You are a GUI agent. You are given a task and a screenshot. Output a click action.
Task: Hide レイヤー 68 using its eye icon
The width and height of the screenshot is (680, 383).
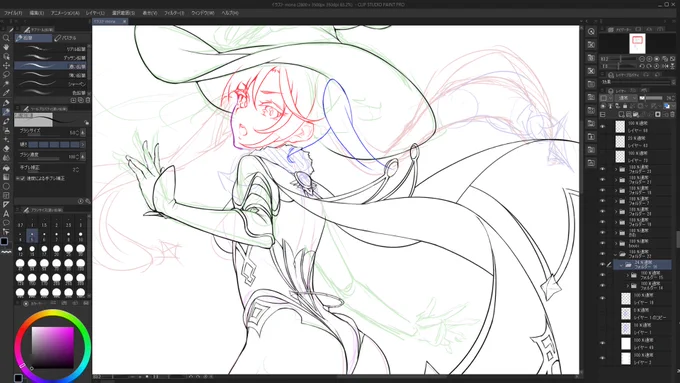tap(602, 127)
